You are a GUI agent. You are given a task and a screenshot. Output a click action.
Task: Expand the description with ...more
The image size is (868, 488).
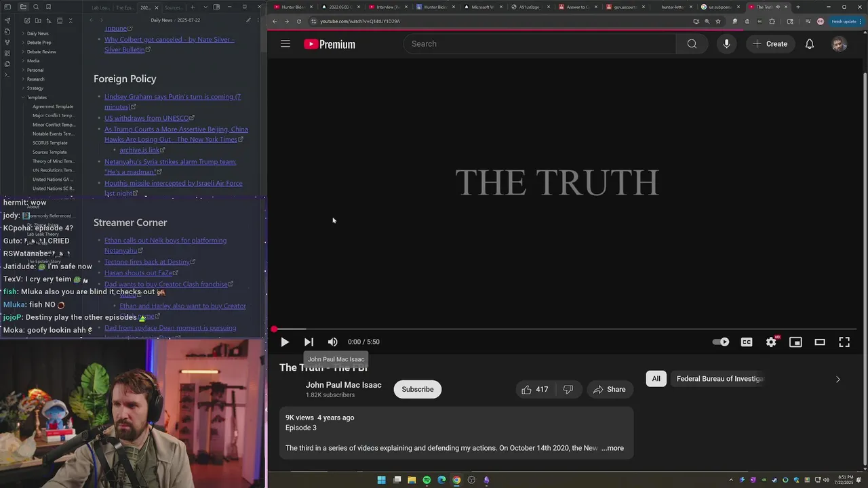pos(612,448)
